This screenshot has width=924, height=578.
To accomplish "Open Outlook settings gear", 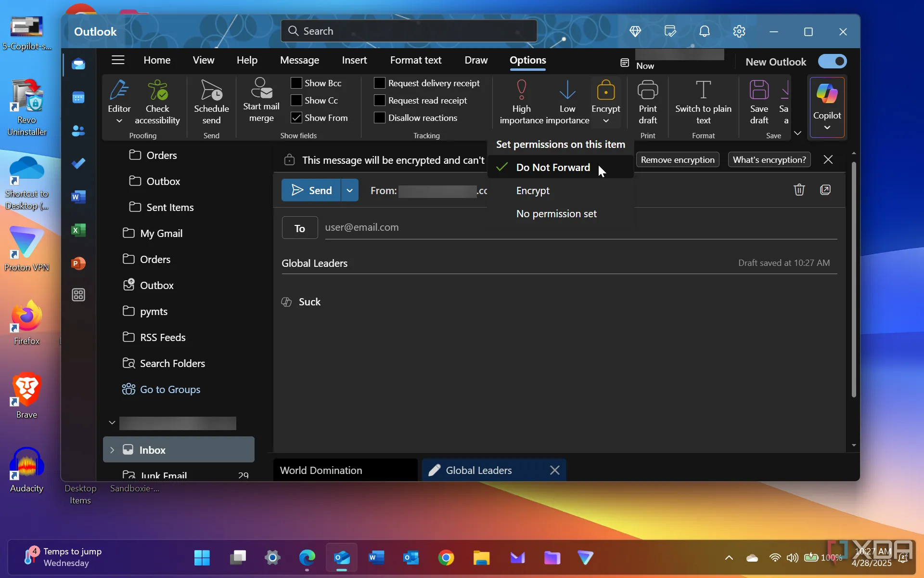I will pyautogui.click(x=739, y=31).
